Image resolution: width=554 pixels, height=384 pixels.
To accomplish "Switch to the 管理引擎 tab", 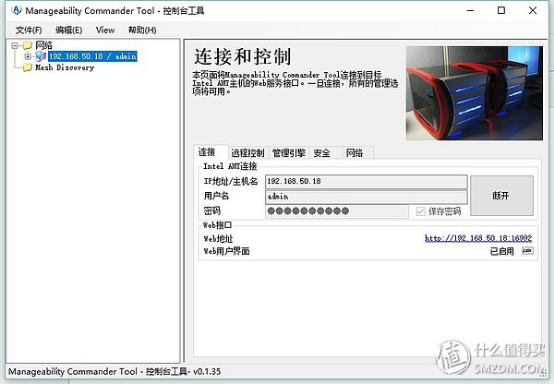I will click(x=289, y=153).
